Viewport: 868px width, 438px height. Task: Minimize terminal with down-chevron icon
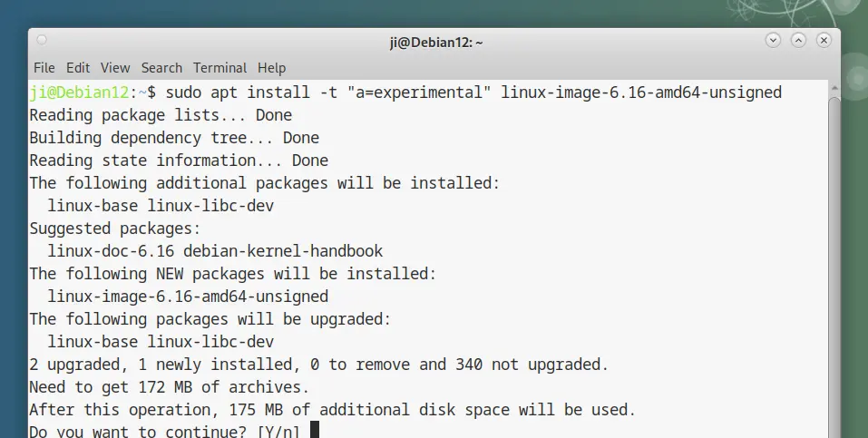773,41
